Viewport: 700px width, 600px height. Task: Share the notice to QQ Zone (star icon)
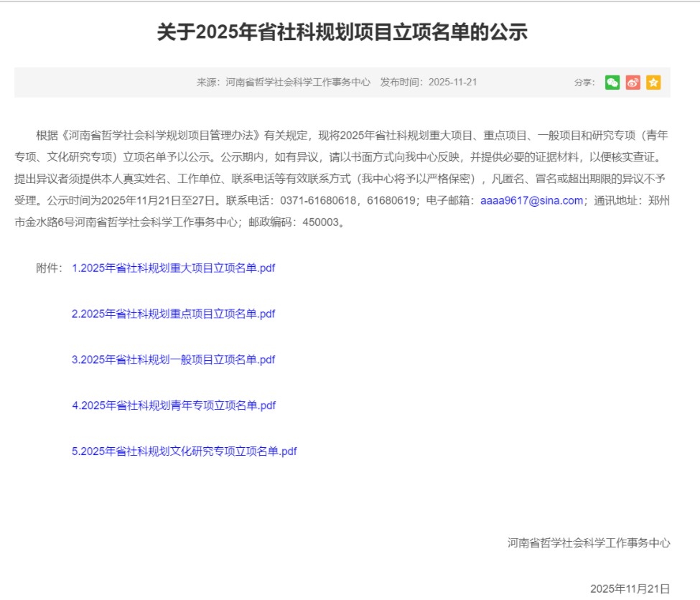(x=653, y=83)
